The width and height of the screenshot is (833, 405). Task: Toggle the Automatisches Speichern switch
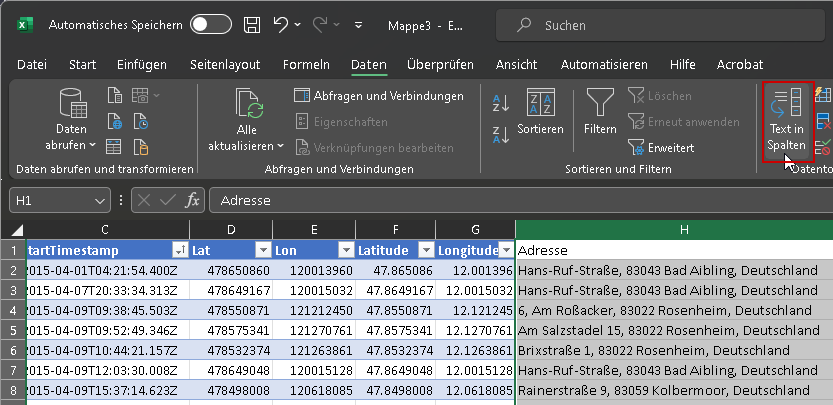tap(211, 25)
